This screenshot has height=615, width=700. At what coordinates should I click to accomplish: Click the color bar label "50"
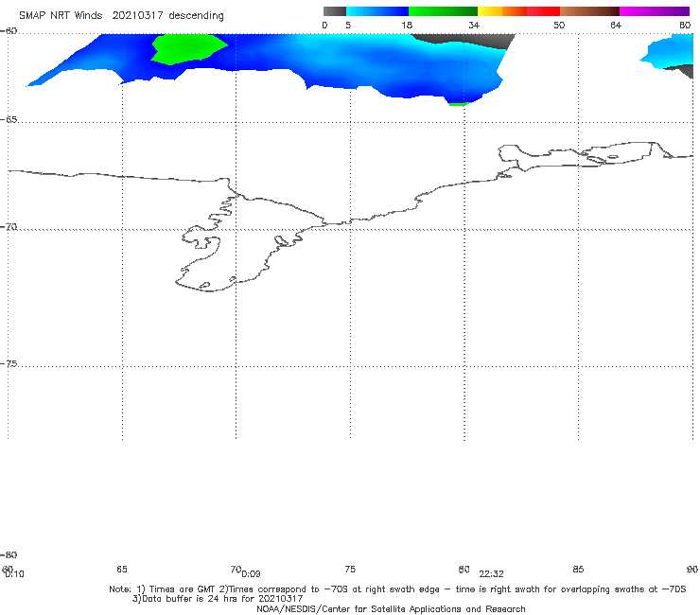[559, 25]
